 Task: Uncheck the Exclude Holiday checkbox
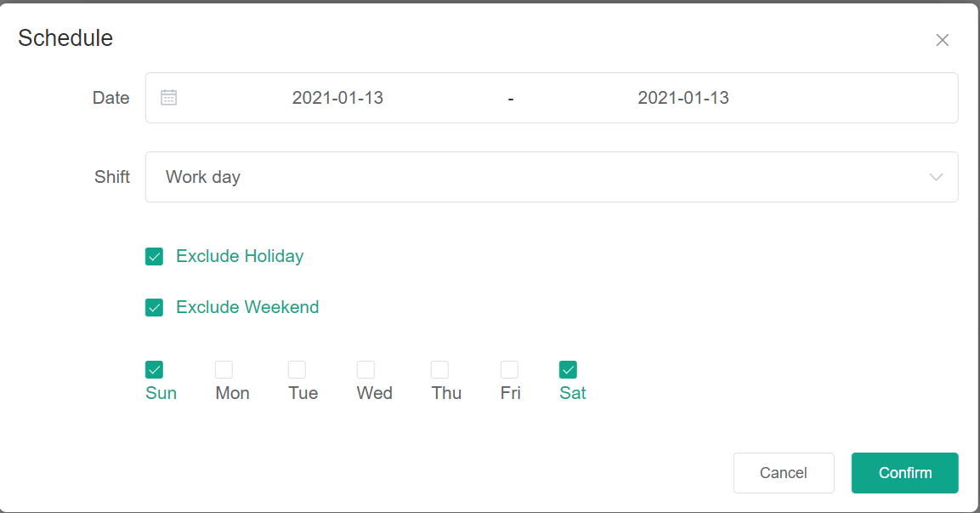[x=154, y=257]
